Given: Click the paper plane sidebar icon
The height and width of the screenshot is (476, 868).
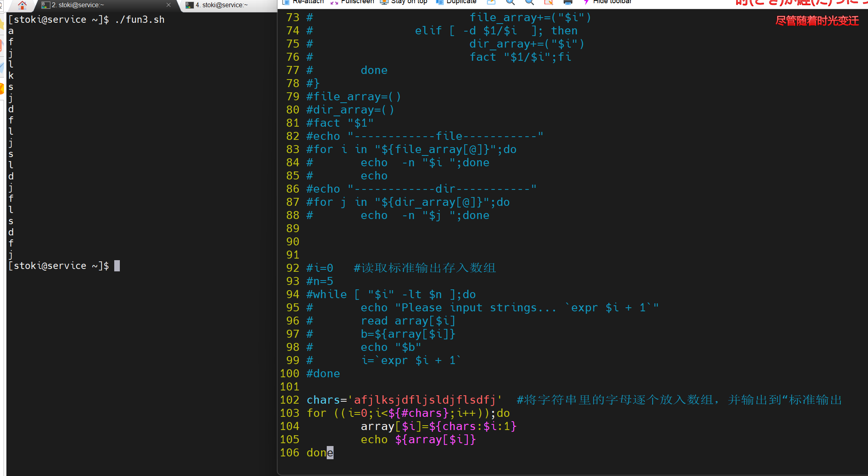Looking at the screenshot, I should pyautogui.click(x=2, y=67).
